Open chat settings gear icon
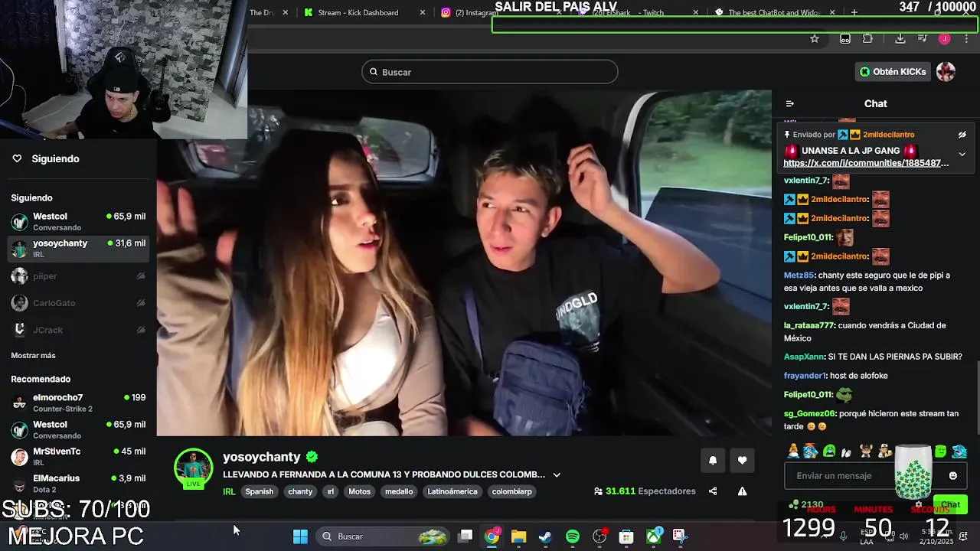Image resolution: width=980 pixels, height=551 pixels. [x=919, y=504]
